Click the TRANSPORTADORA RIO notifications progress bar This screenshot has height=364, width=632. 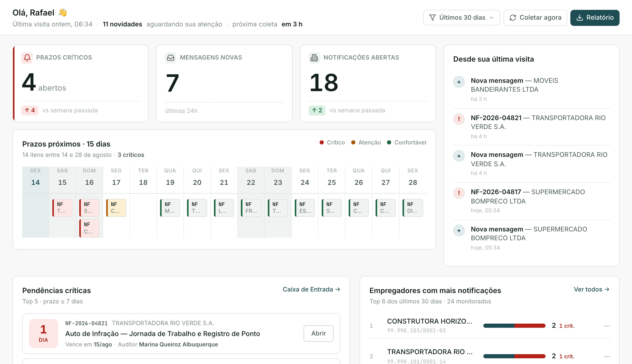click(x=514, y=356)
